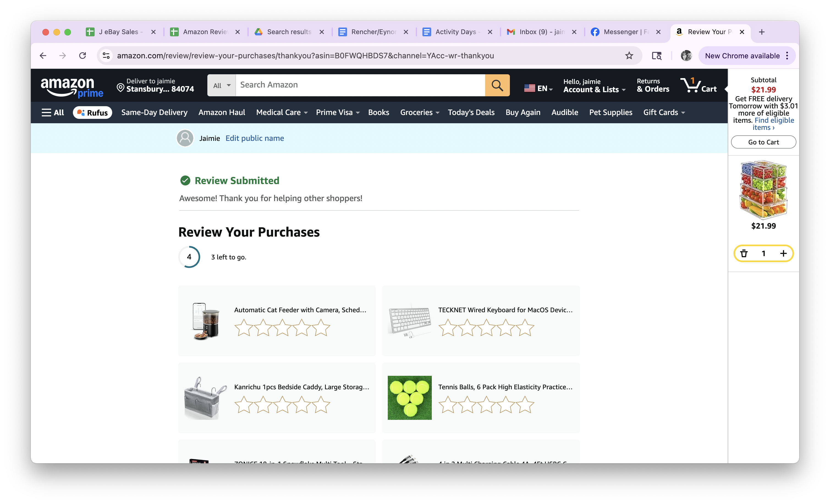This screenshot has width=830, height=504.
Task: Click the Amazon Prime logo
Action: pyautogui.click(x=72, y=87)
